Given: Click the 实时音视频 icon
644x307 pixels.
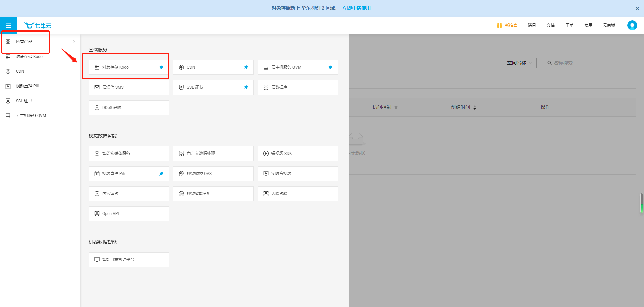Looking at the screenshot, I should click(x=266, y=174).
